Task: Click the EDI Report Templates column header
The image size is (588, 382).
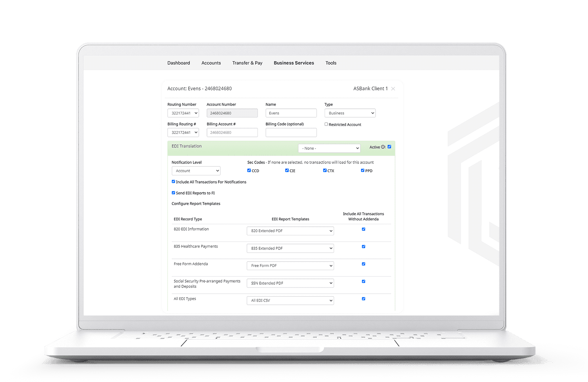Action: click(290, 219)
